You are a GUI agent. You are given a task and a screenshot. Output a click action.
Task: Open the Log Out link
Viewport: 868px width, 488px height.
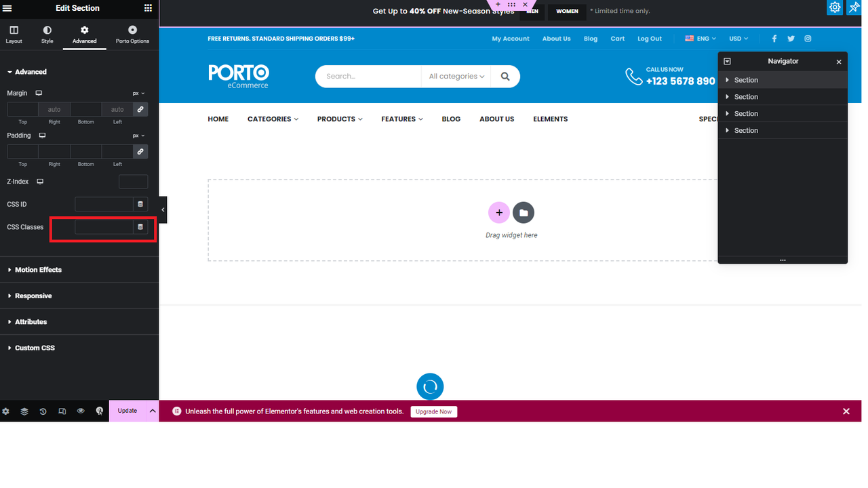pyautogui.click(x=650, y=39)
